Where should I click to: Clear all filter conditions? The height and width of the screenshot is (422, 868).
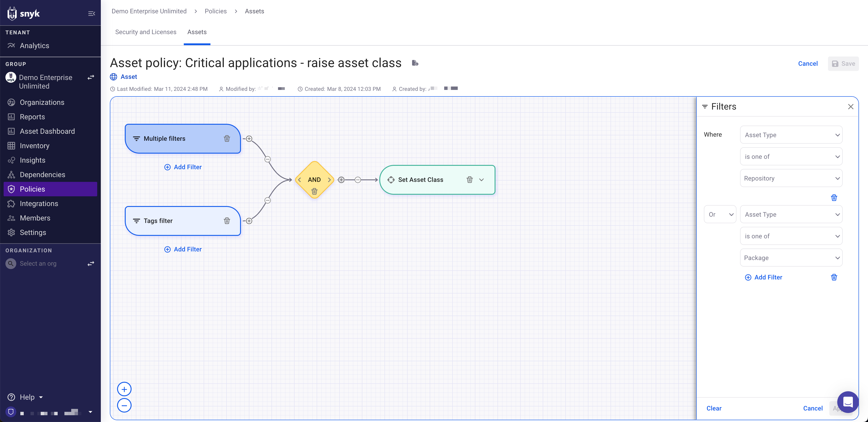coord(714,408)
